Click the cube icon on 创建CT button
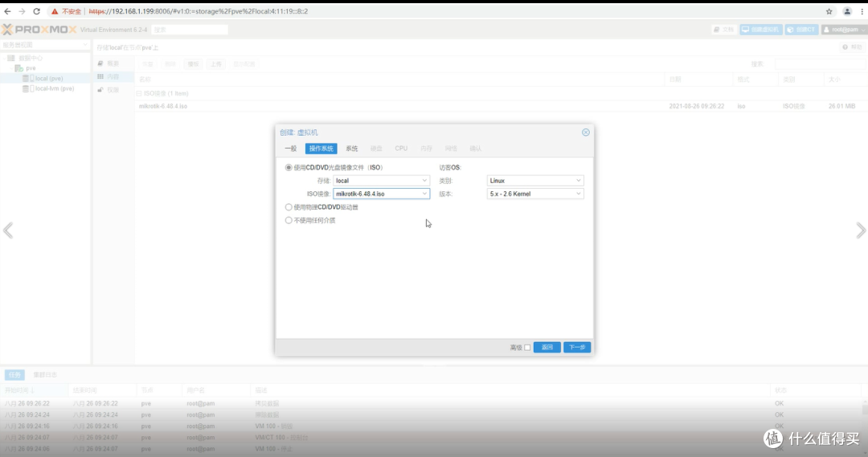Viewport: 868px width, 457px height. click(x=791, y=30)
